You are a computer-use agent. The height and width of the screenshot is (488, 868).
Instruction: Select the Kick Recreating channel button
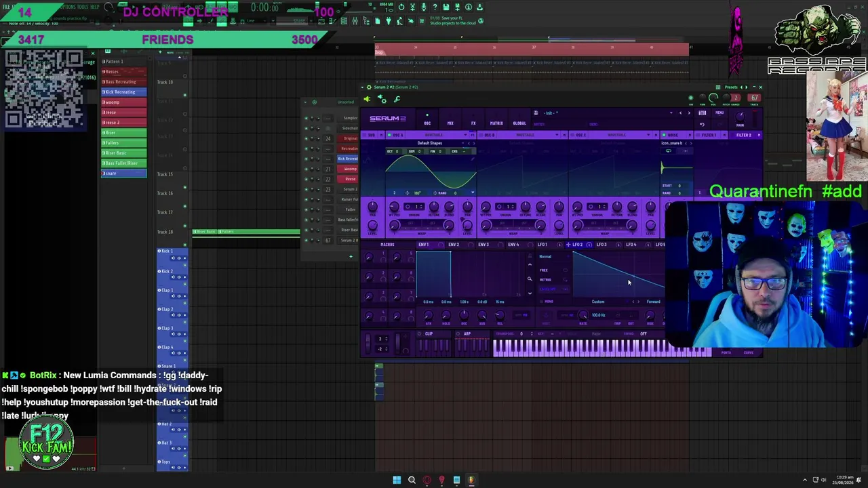click(x=348, y=159)
